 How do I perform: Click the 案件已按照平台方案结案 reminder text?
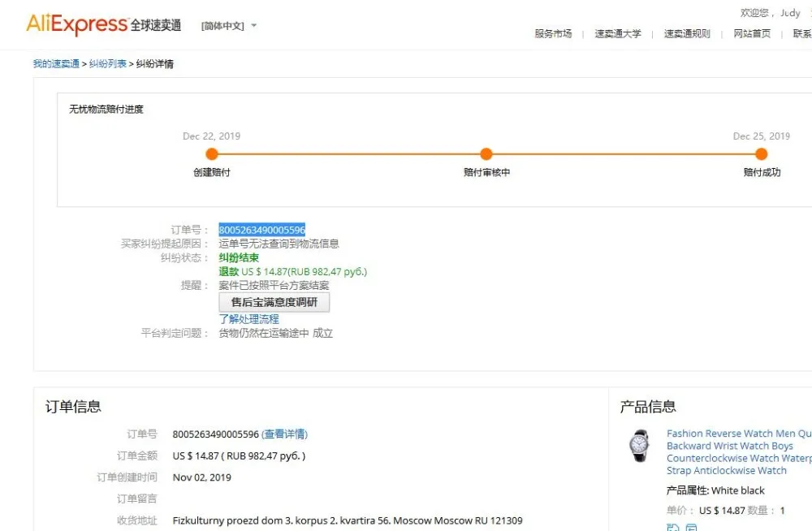274,286
